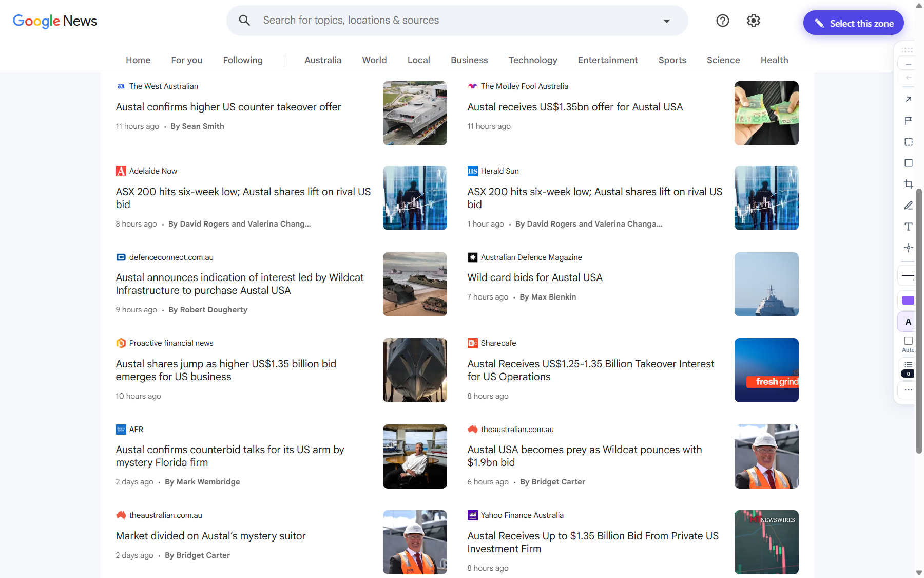Open the settings gear icon
Screen dimensions: 924x578
point(754,21)
